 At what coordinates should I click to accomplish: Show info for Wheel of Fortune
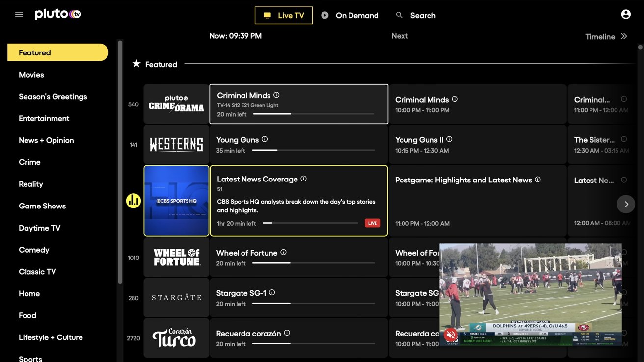coord(283,252)
